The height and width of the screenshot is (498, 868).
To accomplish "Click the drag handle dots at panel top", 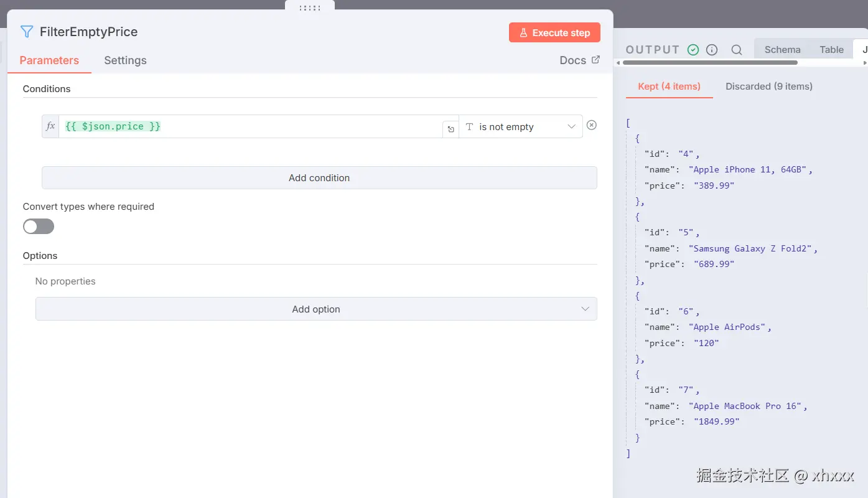I will click(310, 7).
